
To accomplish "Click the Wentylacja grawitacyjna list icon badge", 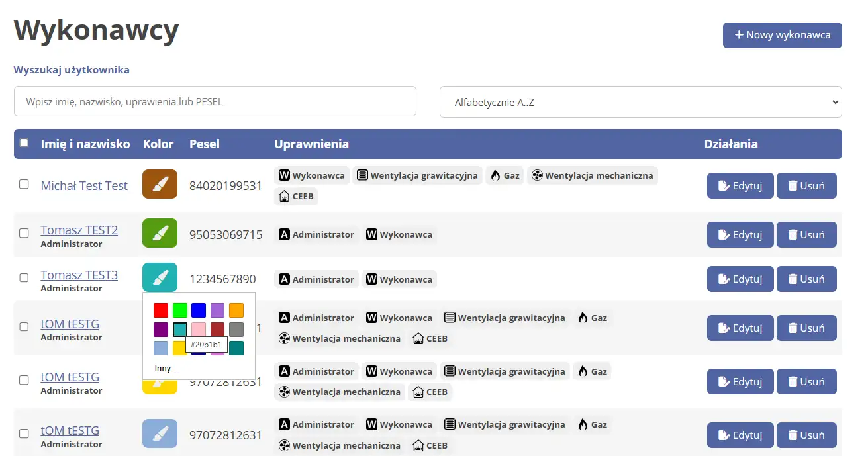I will coord(363,175).
